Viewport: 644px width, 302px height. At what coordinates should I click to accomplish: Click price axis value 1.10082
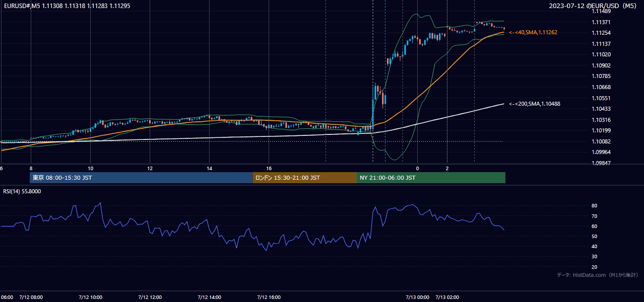point(601,141)
